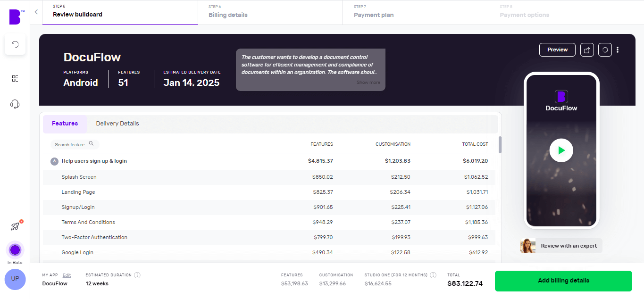
Task: Click the circular refresh icon in header
Action: pos(605,50)
